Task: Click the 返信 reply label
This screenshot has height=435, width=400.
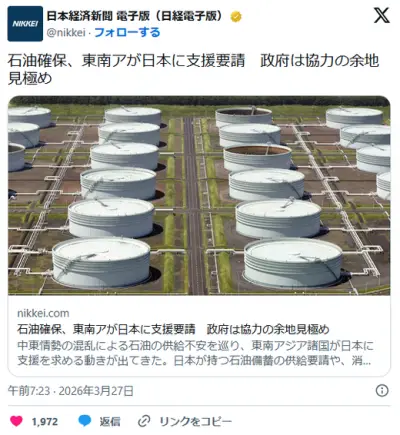Action: coord(110,422)
